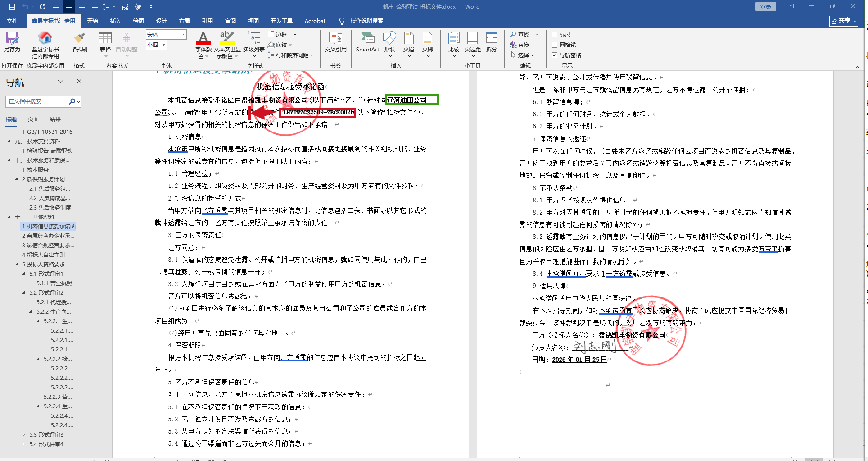868x461 pixels.
Task: Go to heading 5.1.1 营业执照
Action: coord(54,283)
